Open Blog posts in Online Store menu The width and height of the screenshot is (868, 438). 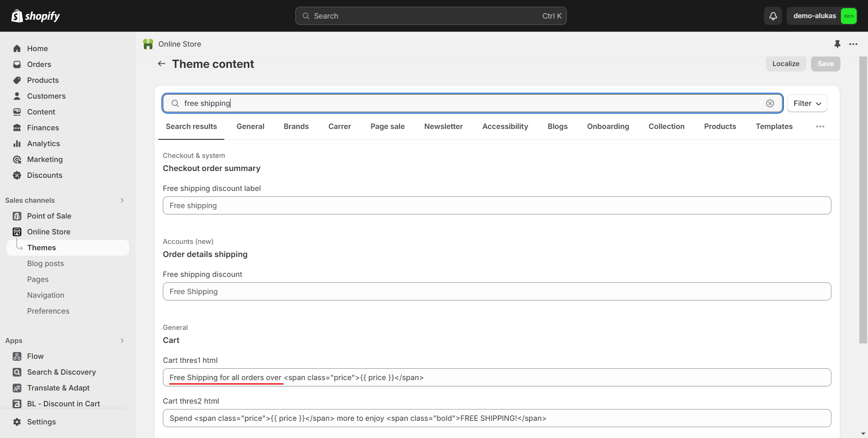45,263
